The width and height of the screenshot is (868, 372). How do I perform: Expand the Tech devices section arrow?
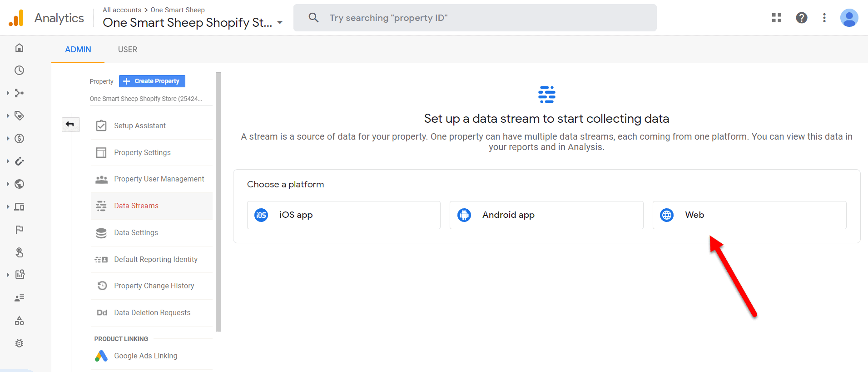click(x=8, y=207)
